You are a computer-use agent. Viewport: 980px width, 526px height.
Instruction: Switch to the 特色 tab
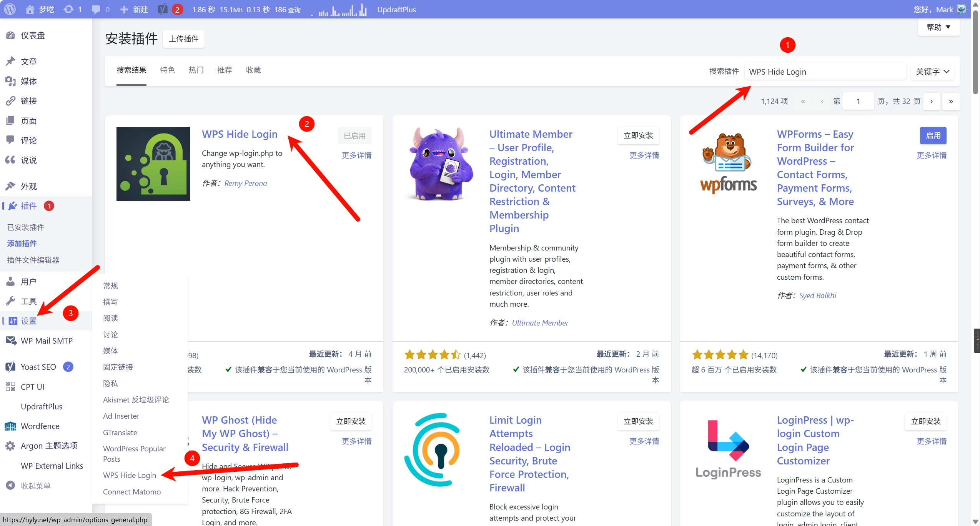(x=167, y=70)
